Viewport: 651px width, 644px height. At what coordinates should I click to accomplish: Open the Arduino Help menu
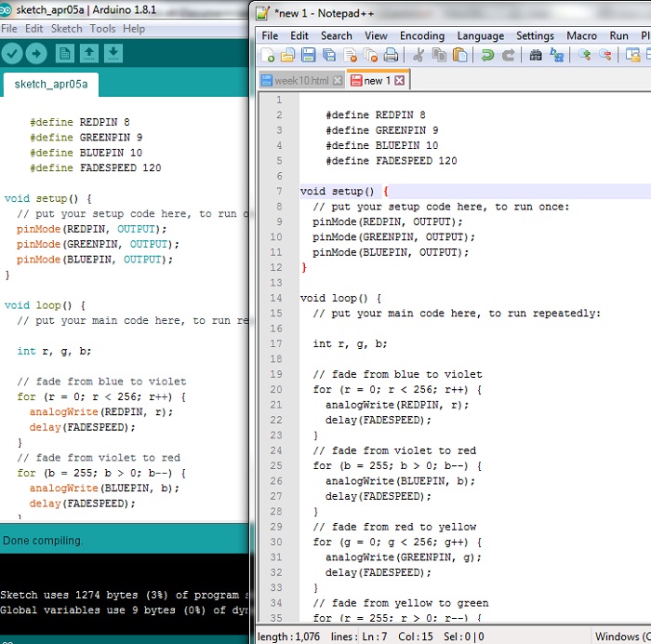(x=134, y=29)
